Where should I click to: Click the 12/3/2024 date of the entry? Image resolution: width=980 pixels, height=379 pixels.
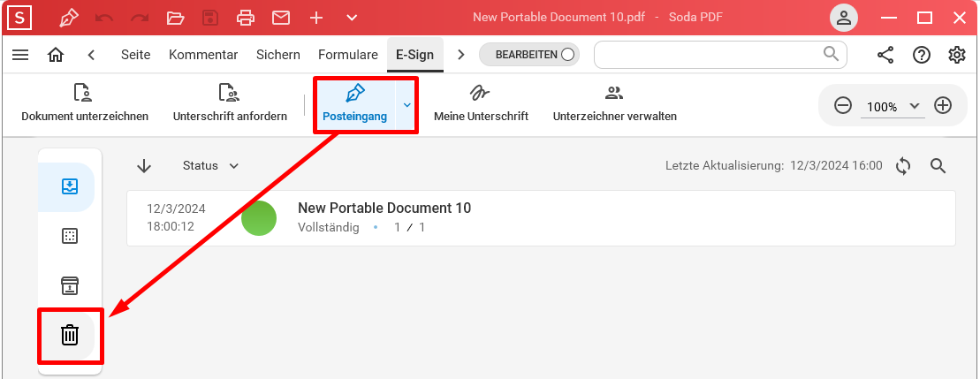pos(176,208)
